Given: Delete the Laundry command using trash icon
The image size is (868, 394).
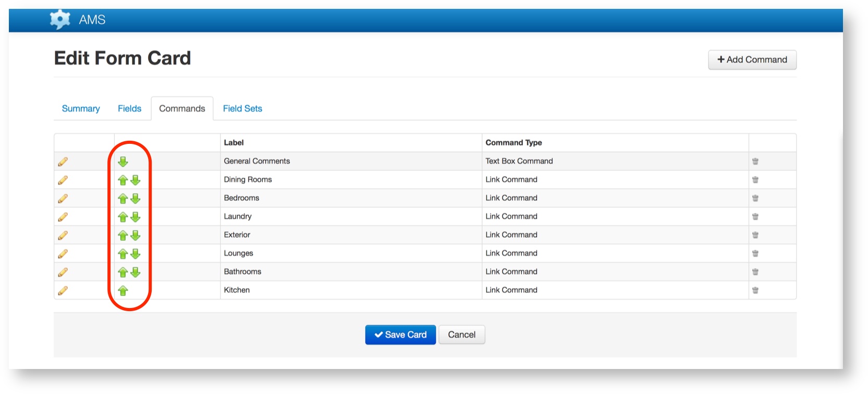Looking at the screenshot, I should pos(755,217).
